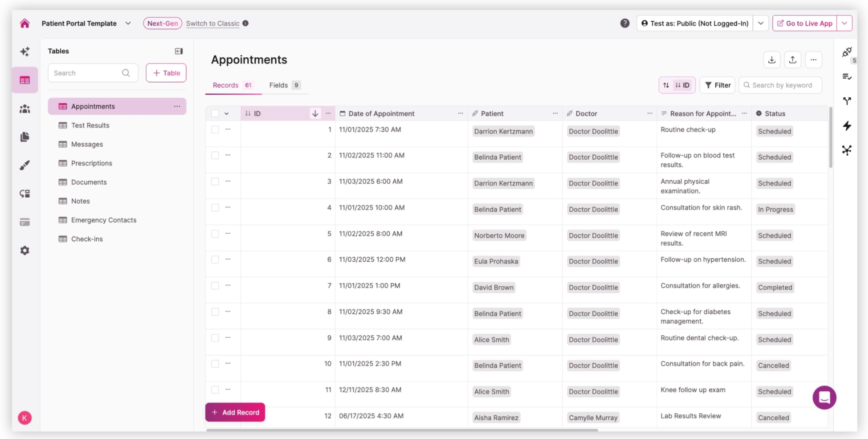
Task: Collapse the Tables panel
Action: pyautogui.click(x=179, y=51)
